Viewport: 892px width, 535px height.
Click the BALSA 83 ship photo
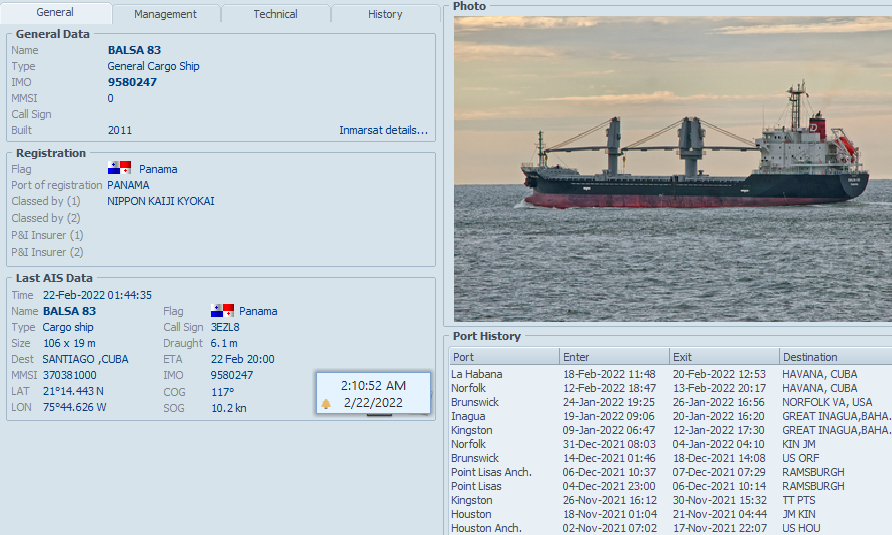(672, 169)
